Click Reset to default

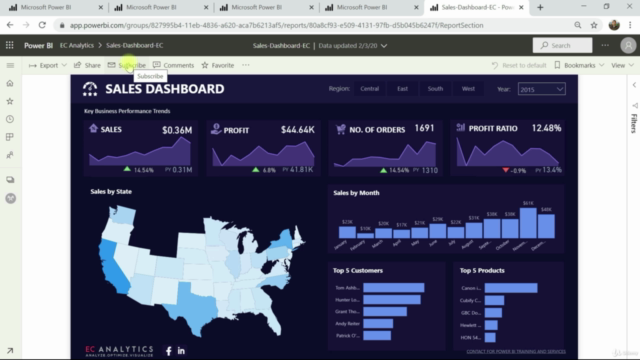(519, 65)
